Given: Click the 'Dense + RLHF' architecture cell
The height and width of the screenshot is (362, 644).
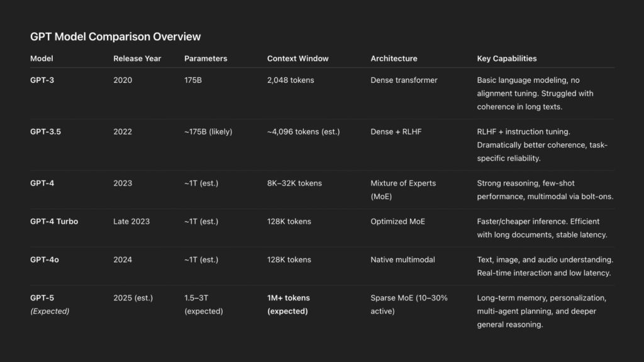Looking at the screenshot, I should [x=396, y=132].
